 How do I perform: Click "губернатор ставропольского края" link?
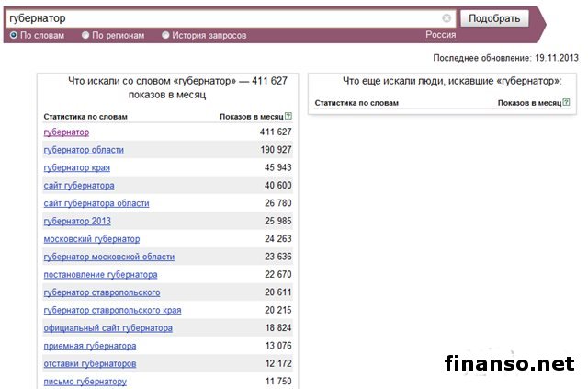pos(112,311)
